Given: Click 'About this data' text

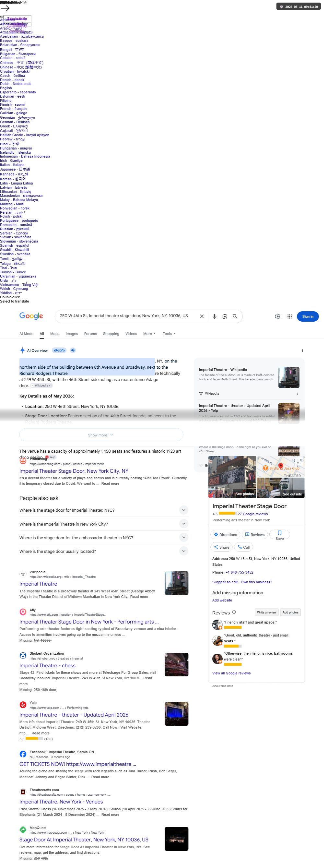Looking at the screenshot, I should pos(225,694).
